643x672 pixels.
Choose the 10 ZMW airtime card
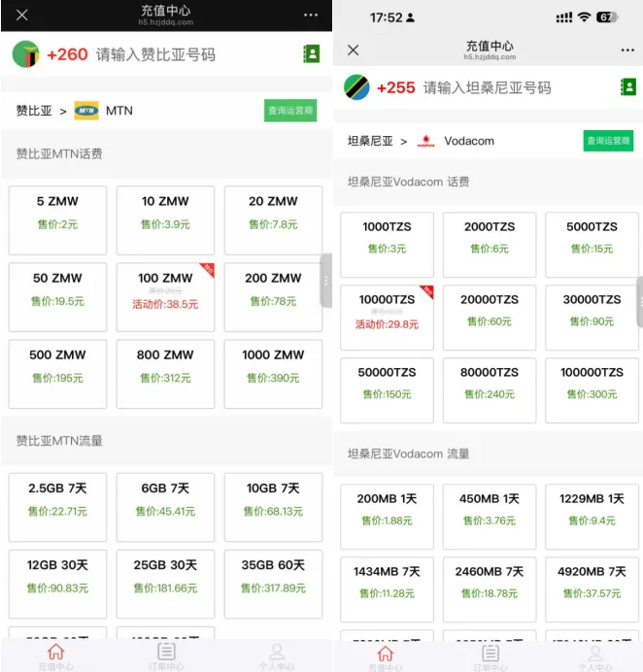click(x=165, y=220)
